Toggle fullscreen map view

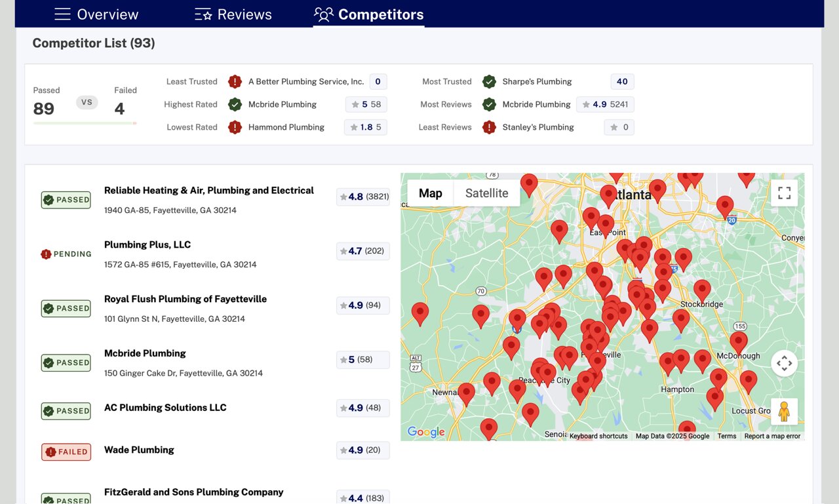tap(784, 193)
